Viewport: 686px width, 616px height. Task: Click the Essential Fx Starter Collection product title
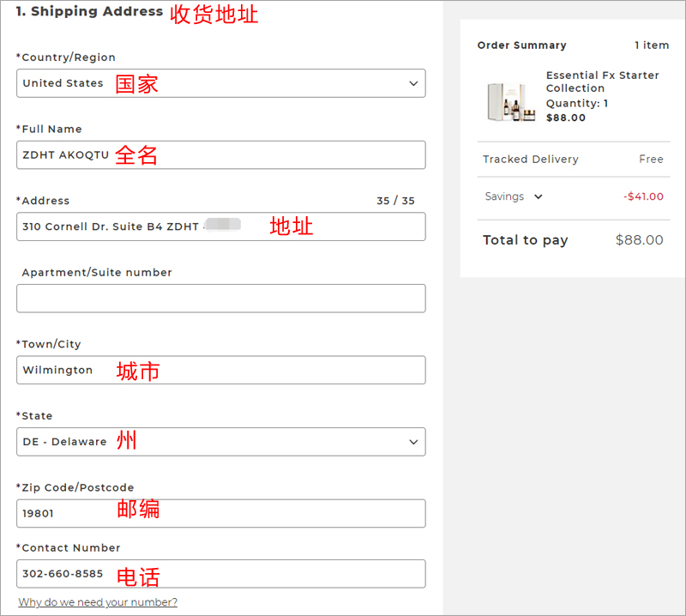(x=602, y=82)
